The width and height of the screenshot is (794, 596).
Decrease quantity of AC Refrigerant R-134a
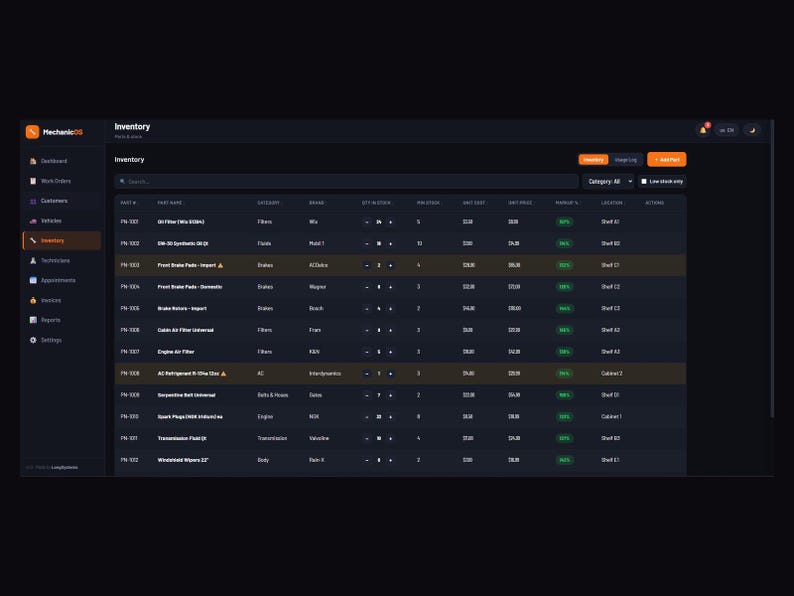[x=367, y=374]
